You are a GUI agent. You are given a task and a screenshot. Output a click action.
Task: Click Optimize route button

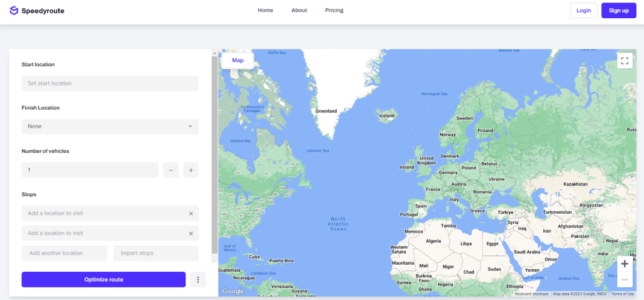click(104, 279)
